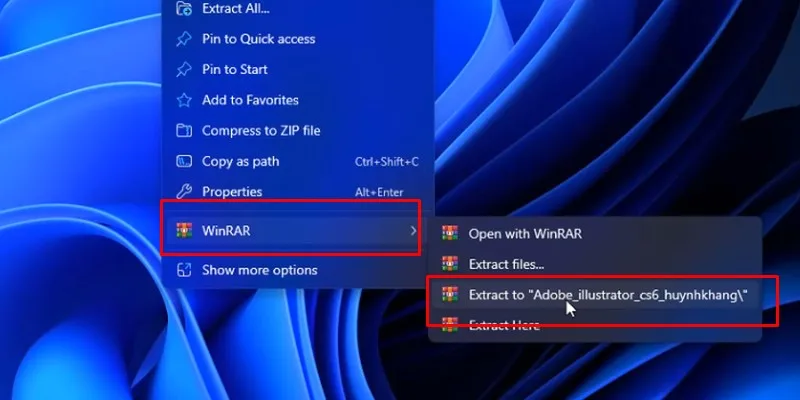Click the Compress to ZIP file icon
The height and width of the screenshot is (400, 800).
pos(184,131)
